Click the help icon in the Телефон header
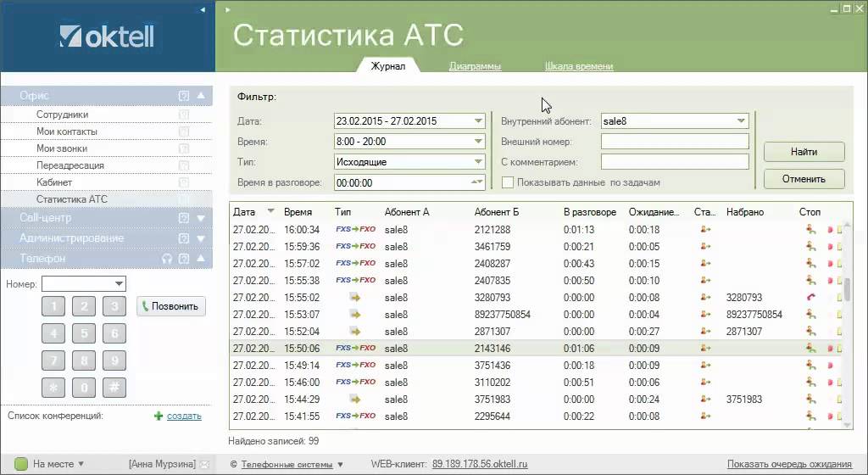The height and width of the screenshot is (475, 868). pyautogui.click(x=184, y=259)
